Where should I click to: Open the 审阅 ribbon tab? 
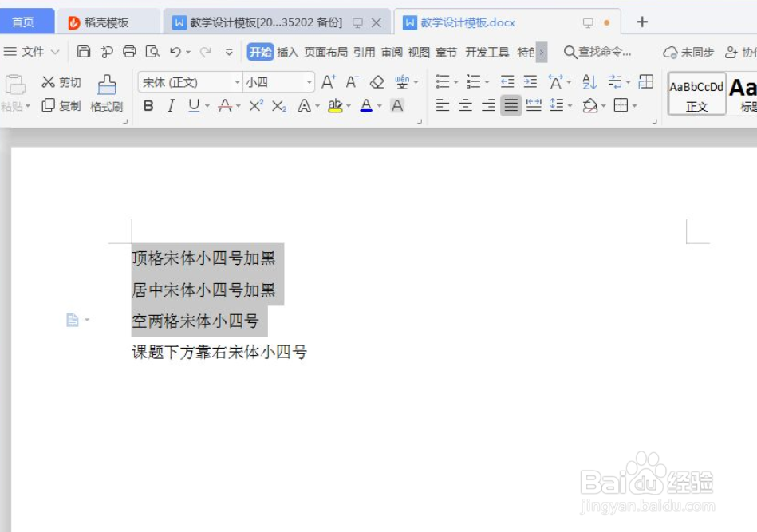tap(390, 50)
